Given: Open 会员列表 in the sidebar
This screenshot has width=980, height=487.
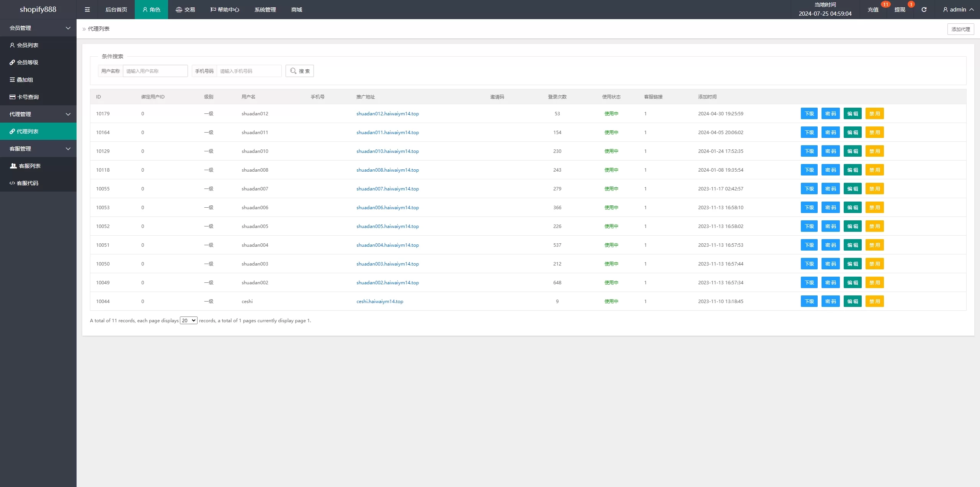Looking at the screenshot, I should point(28,45).
